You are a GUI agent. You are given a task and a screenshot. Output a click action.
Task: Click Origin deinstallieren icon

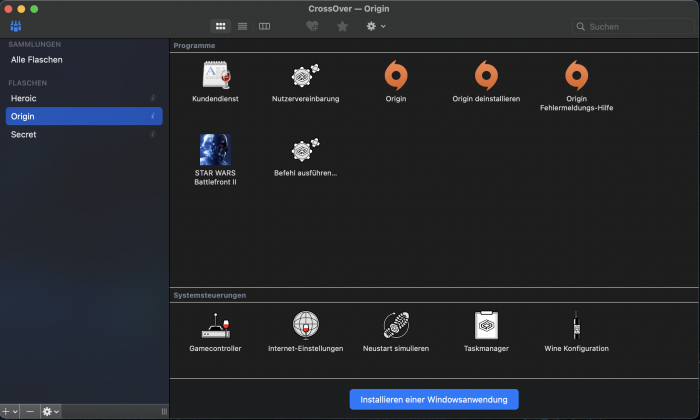(x=485, y=76)
